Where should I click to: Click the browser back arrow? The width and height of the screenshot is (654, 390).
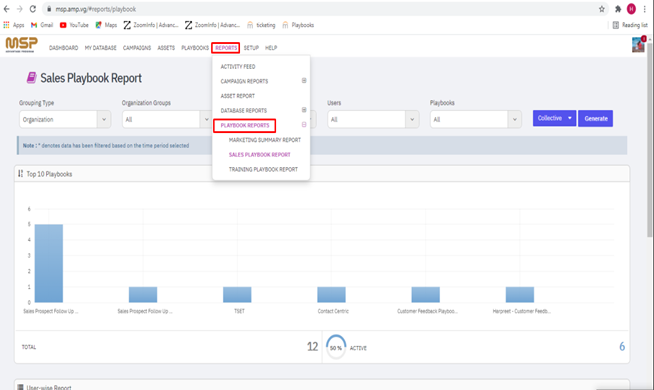click(x=7, y=9)
